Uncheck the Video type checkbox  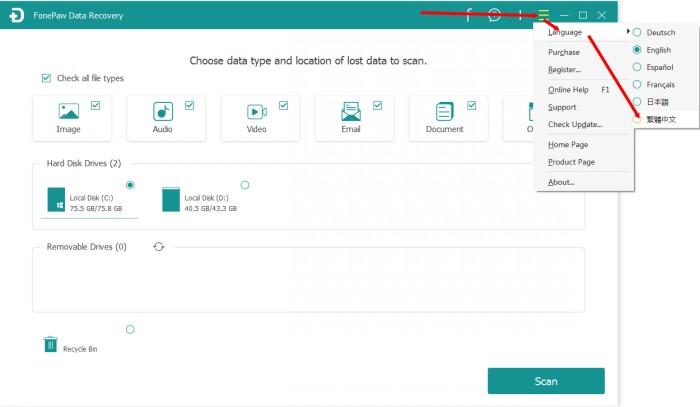tap(283, 105)
